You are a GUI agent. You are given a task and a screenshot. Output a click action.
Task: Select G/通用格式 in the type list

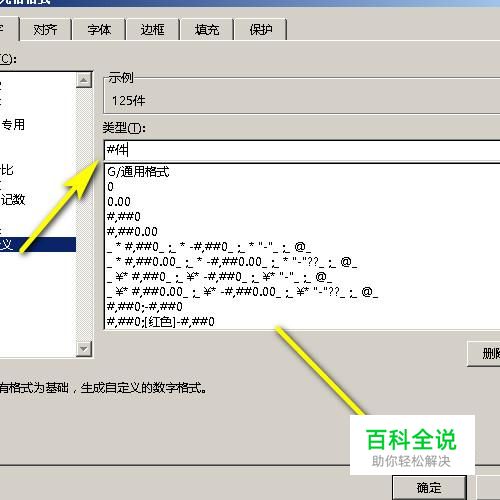(x=302, y=172)
